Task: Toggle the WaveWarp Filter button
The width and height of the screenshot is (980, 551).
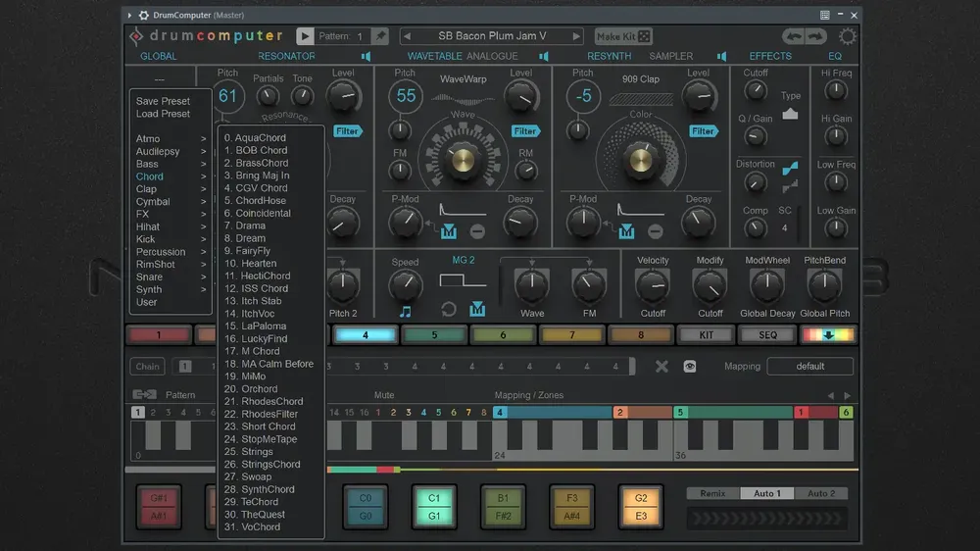Action: click(525, 131)
